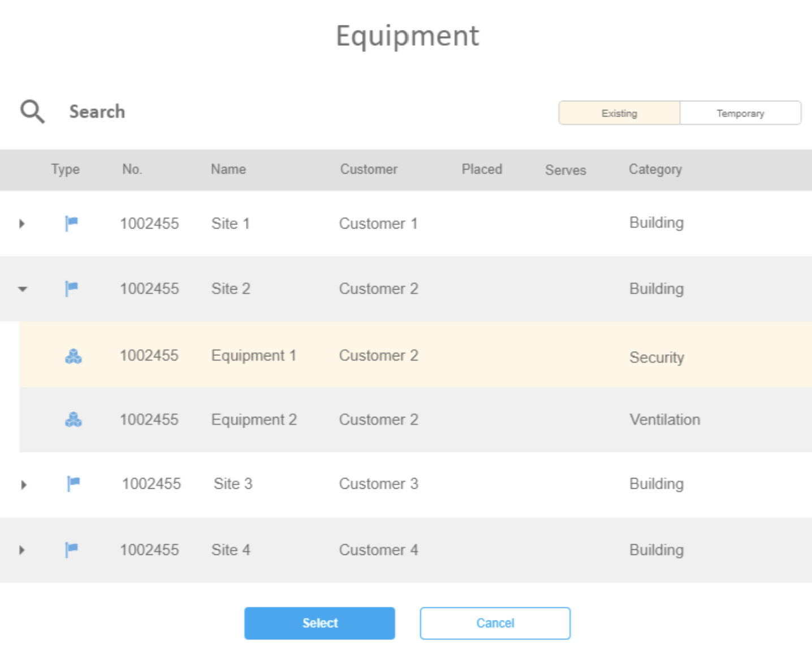Screen dimensions: 812x646
Task: Click the flag icon in Site 3 row
Action: coord(74,484)
